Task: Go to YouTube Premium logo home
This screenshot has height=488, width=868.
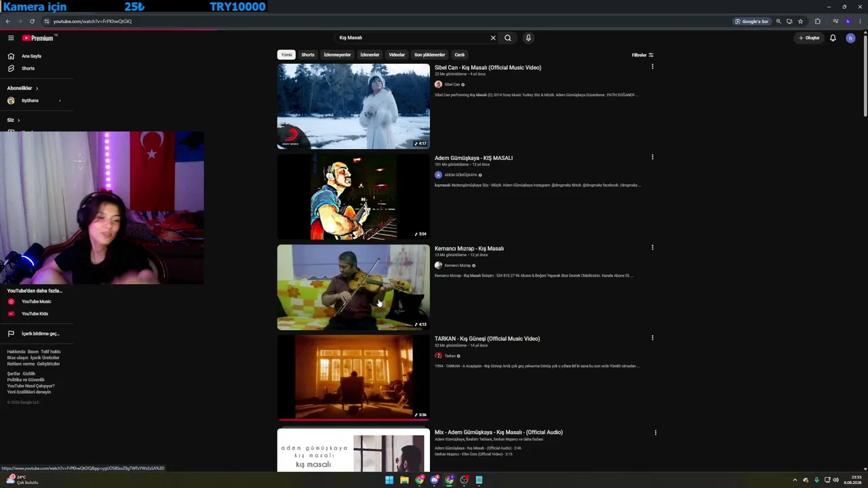Action: point(38,38)
